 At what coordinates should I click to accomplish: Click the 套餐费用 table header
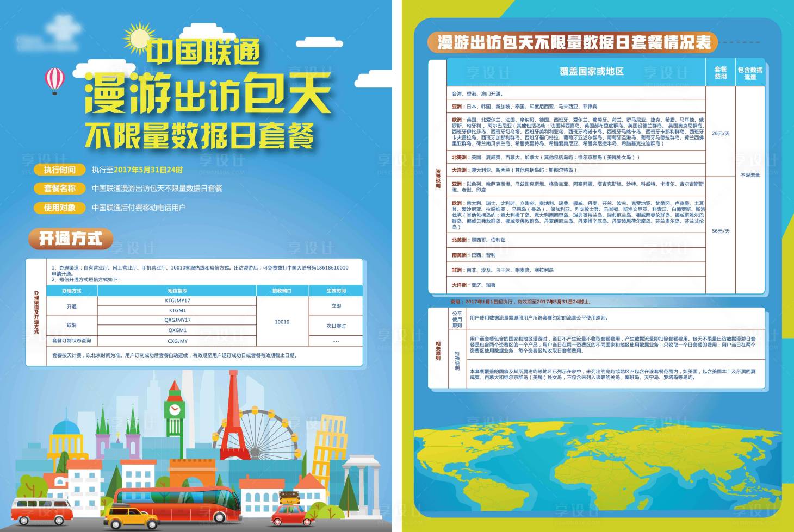point(721,73)
